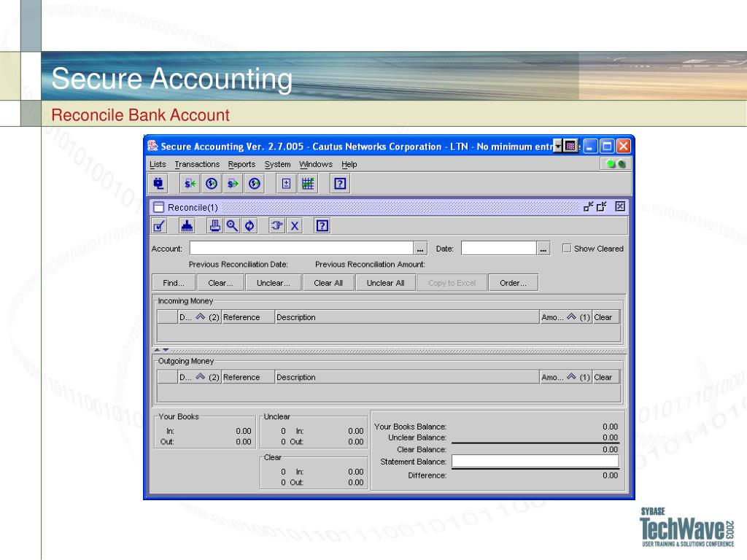This screenshot has width=747, height=560.
Task: Click the checkmark save icon in Reconcile toolbar
Action: (x=159, y=226)
